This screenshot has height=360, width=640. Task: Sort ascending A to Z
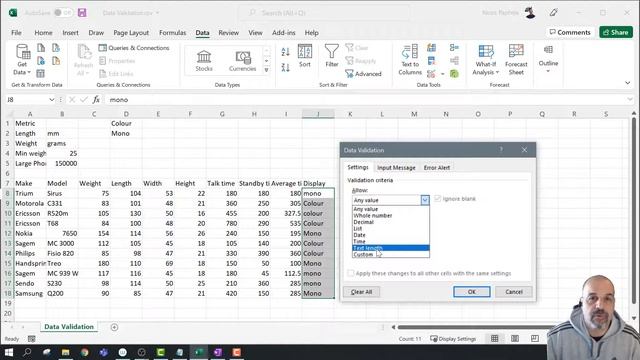coord(285,51)
